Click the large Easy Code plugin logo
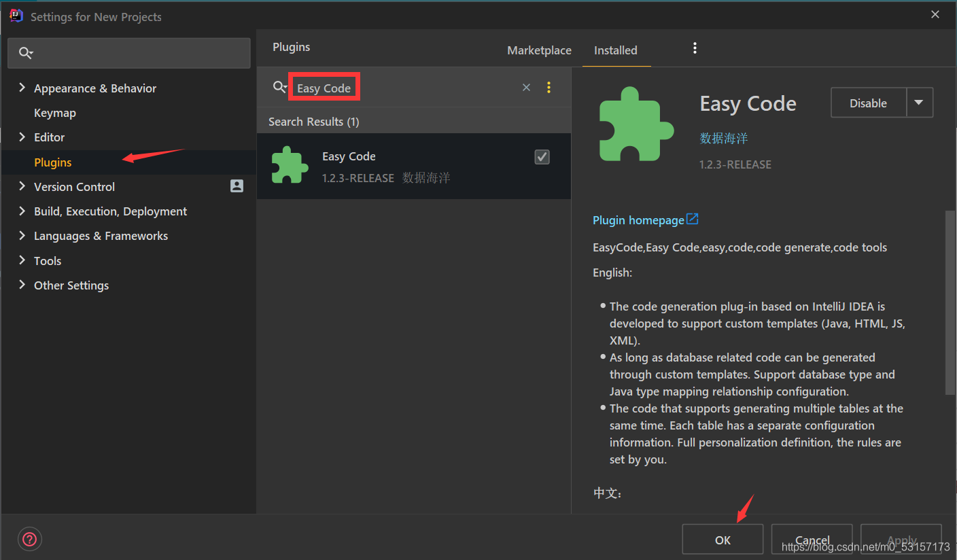This screenshot has width=957, height=560. click(x=636, y=124)
